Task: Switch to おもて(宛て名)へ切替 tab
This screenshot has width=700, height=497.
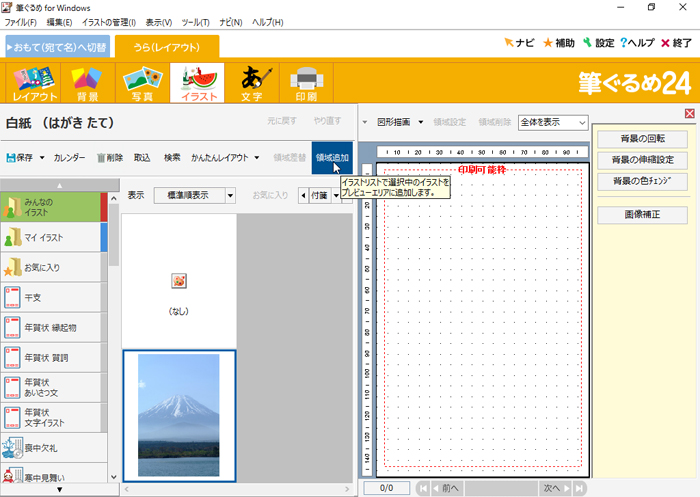Action: tap(57, 46)
